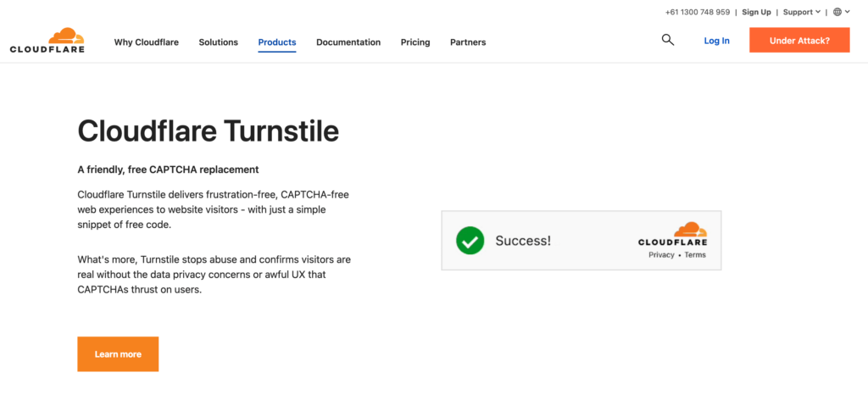
Task: Open the Terms link in widget
Action: pos(695,255)
